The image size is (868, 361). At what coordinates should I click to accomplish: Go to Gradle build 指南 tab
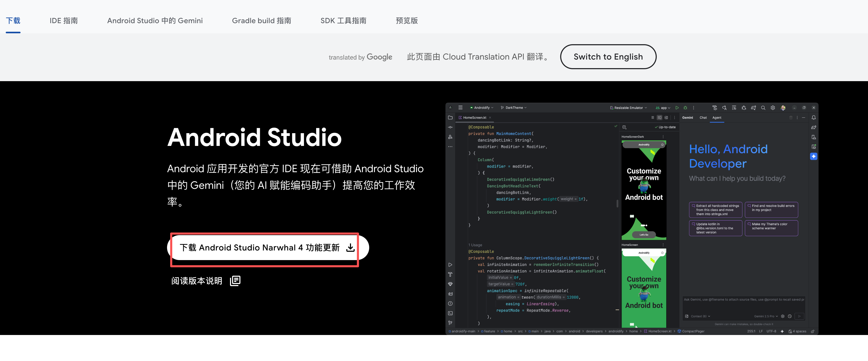[261, 21]
